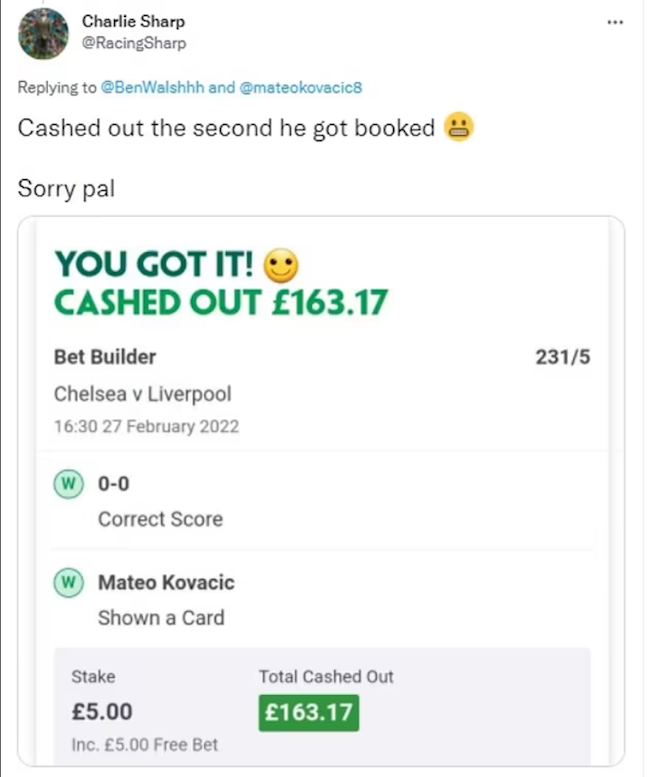Open the Charlie Sharp display name
The width and height of the screenshot is (650, 777).
pos(133,22)
